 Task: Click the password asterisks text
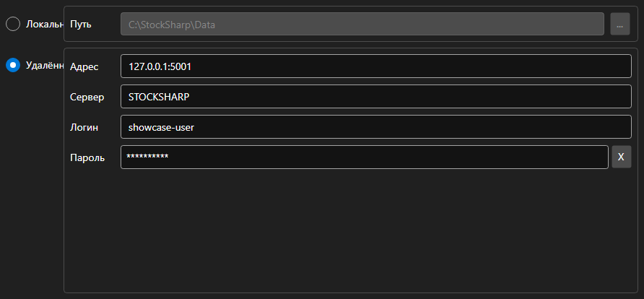point(147,157)
